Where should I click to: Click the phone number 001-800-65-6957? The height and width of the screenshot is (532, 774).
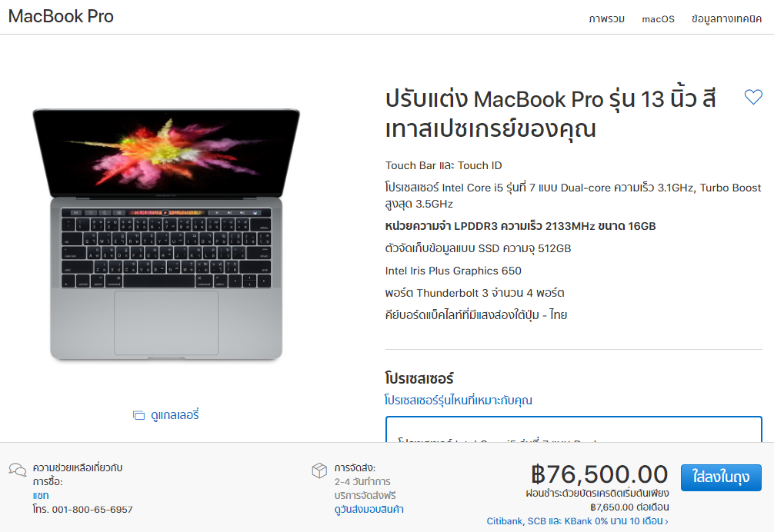(x=92, y=509)
